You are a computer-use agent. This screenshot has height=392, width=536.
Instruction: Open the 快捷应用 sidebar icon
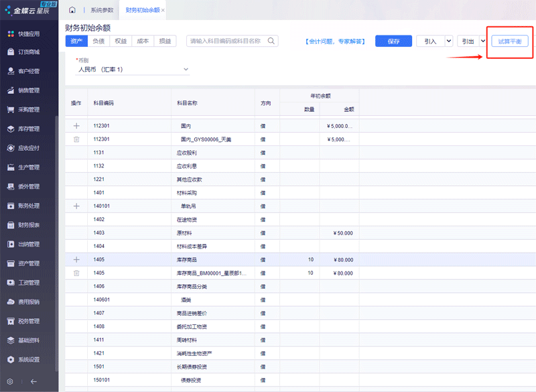coord(11,34)
